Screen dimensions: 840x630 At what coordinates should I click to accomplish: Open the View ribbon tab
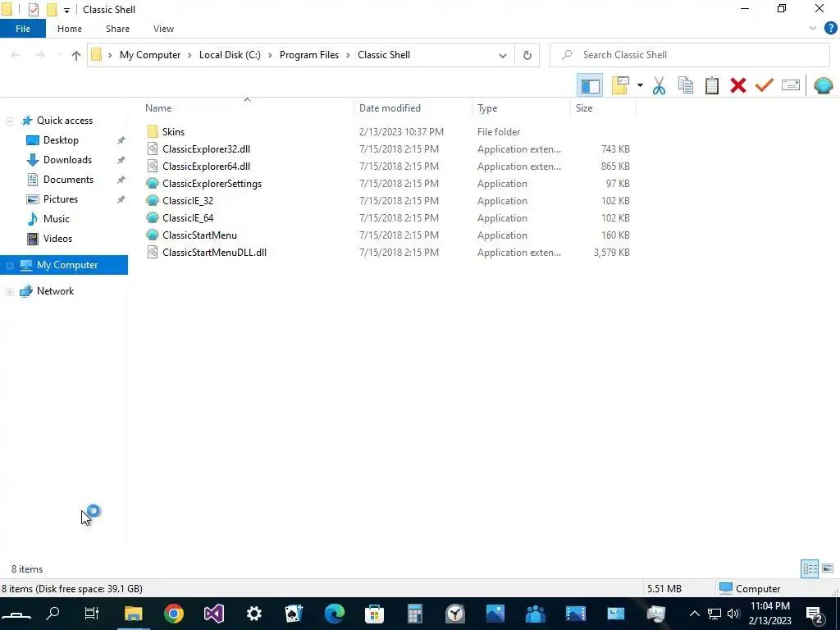coord(163,29)
